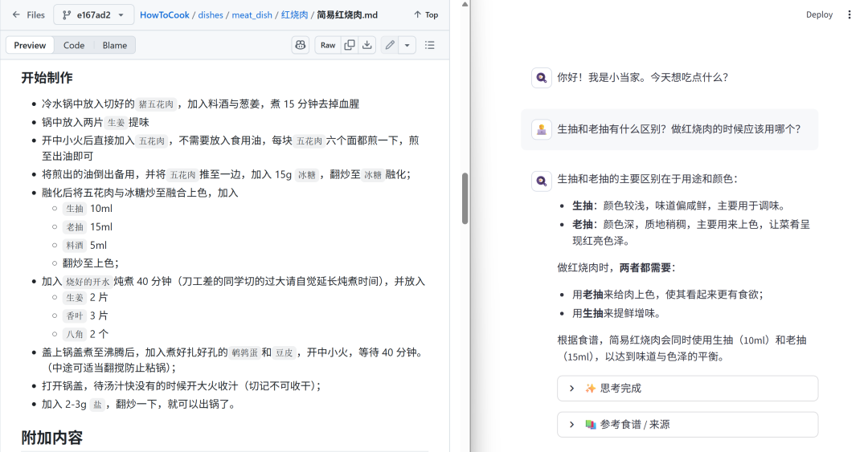This screenshot has height=452, width=868.
Task: Edit the file with pencil icon
Action: click(390, 46)
